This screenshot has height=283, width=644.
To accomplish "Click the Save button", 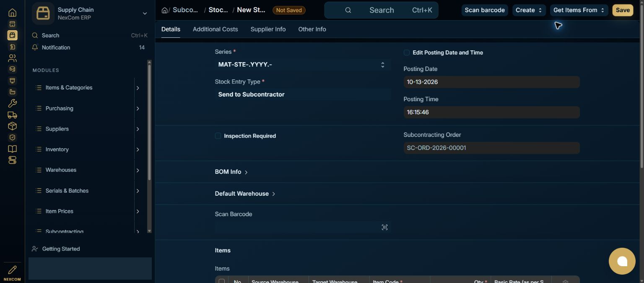I will [x=623, y=10].
